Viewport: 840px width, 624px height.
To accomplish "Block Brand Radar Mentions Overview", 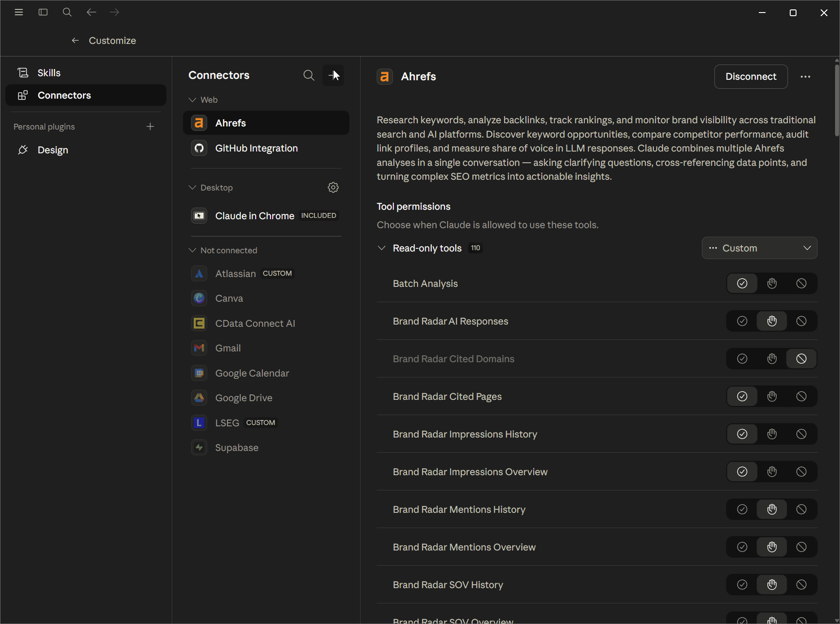I will tap(801, 547).
